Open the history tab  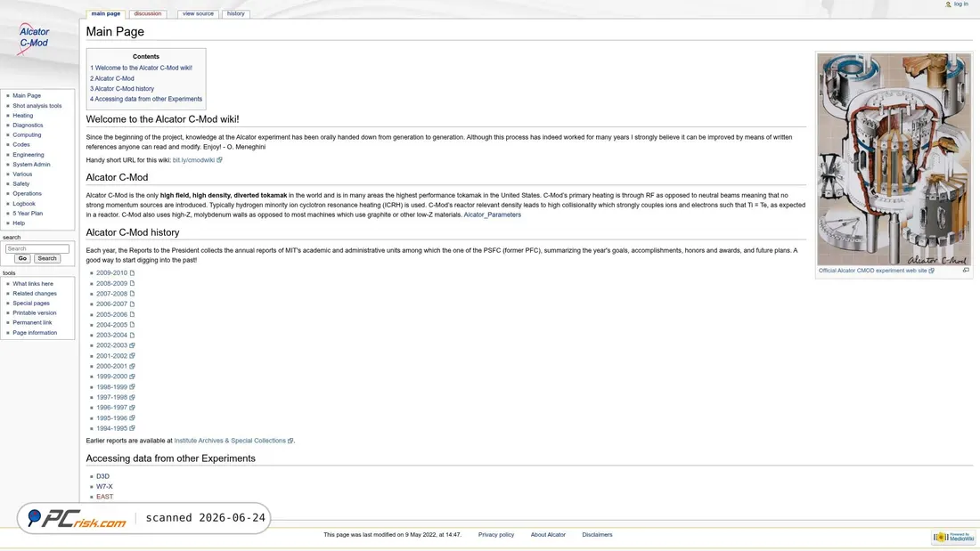click(235, 13)
